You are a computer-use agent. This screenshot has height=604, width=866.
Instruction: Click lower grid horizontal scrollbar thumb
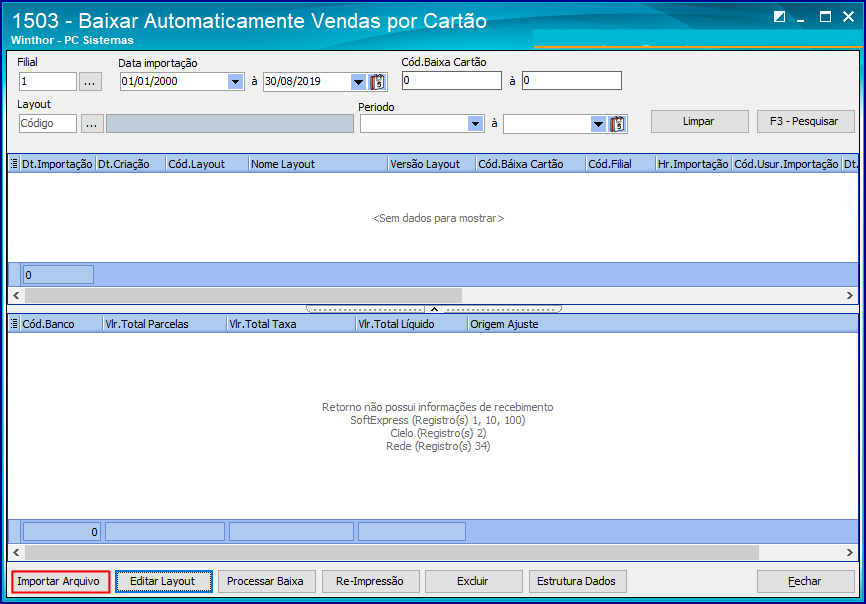coord(392,552)
